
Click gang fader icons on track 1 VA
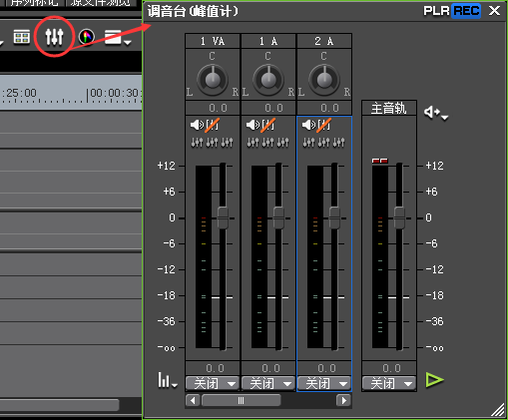coord(212,143)
